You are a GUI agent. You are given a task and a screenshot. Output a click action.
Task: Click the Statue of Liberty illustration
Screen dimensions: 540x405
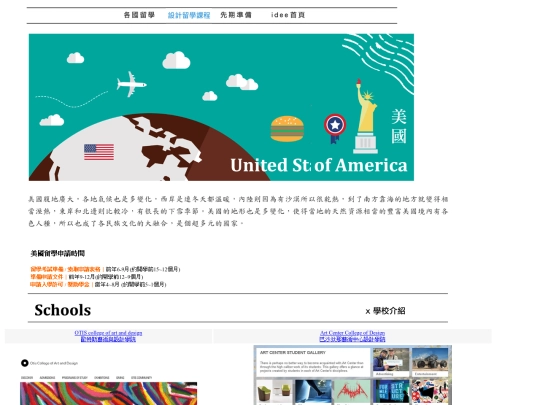(366, 116)
